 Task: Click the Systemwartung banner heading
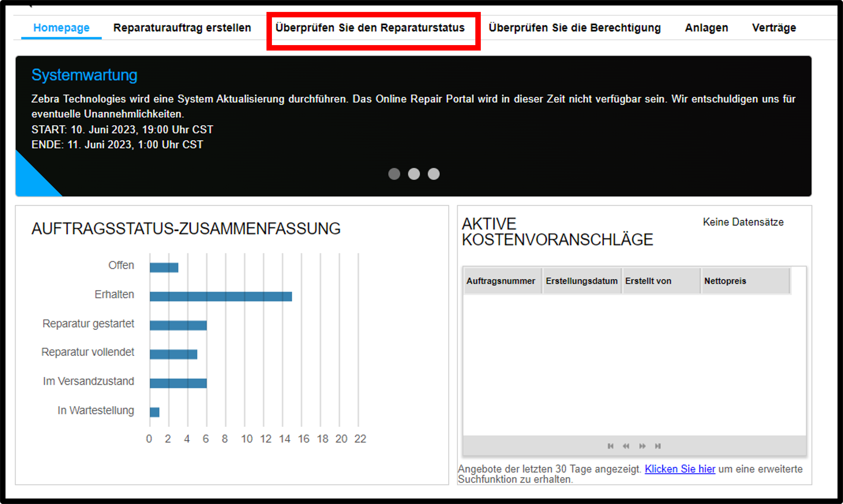pyautogui.click(x=84, y=75)
